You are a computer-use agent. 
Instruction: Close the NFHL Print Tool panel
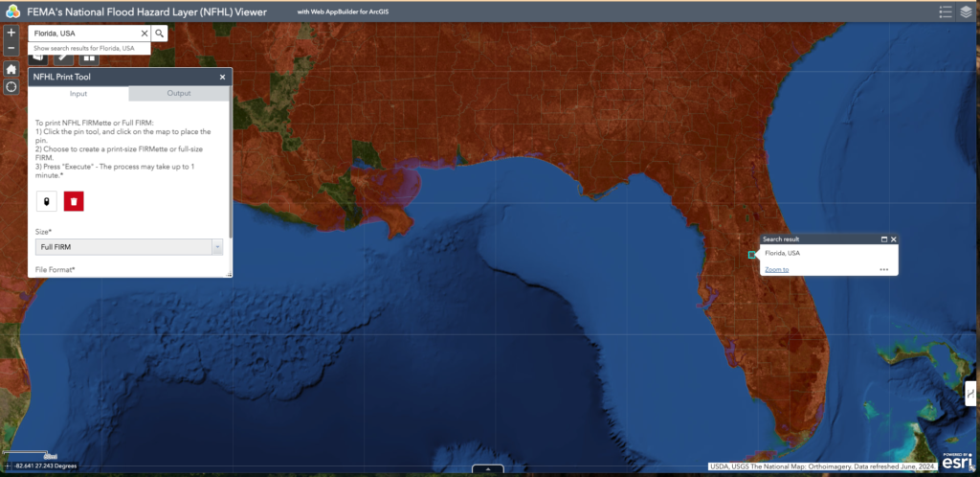[x=222, y=77]
